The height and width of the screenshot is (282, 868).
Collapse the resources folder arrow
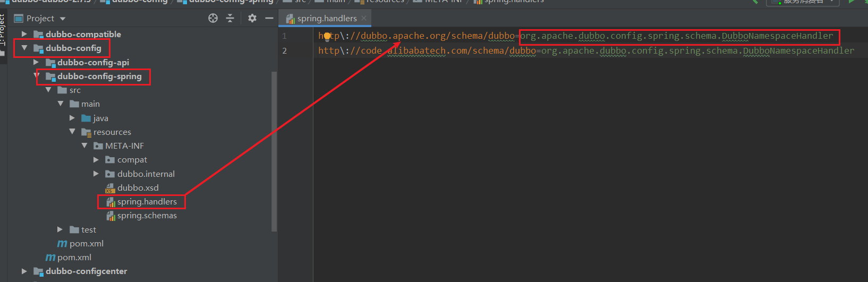[x=72, y=132]
